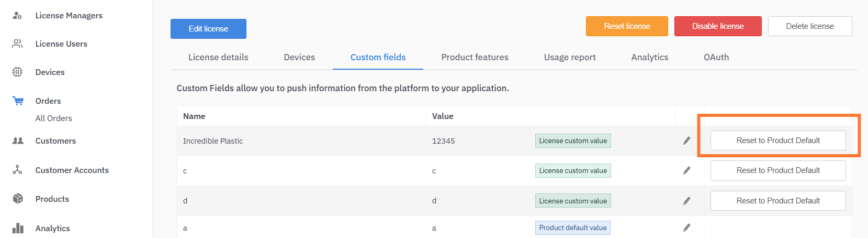This screenshot has height=238, width=868.
Task: Edit the Incredible Plastic field with pencil icon
Action: [x=686, y=140]
